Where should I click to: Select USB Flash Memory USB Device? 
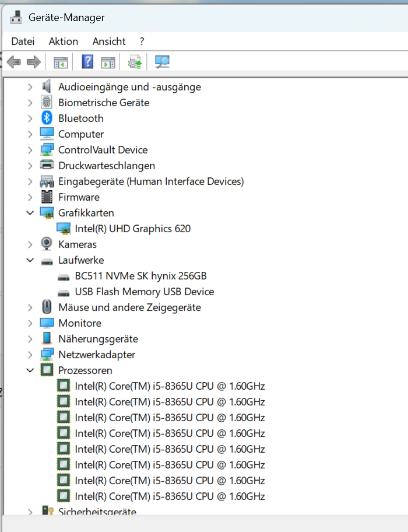145,292
